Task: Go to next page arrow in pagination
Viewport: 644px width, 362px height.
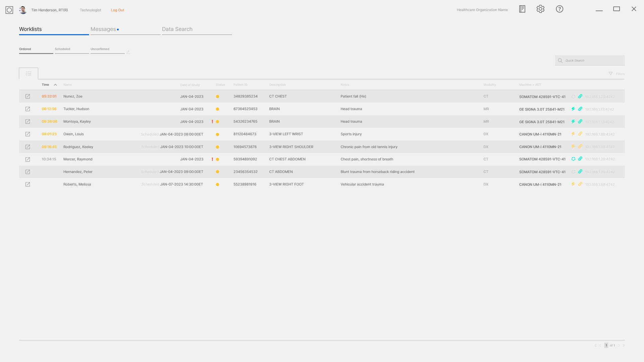Action: click(x=619, y=346)
